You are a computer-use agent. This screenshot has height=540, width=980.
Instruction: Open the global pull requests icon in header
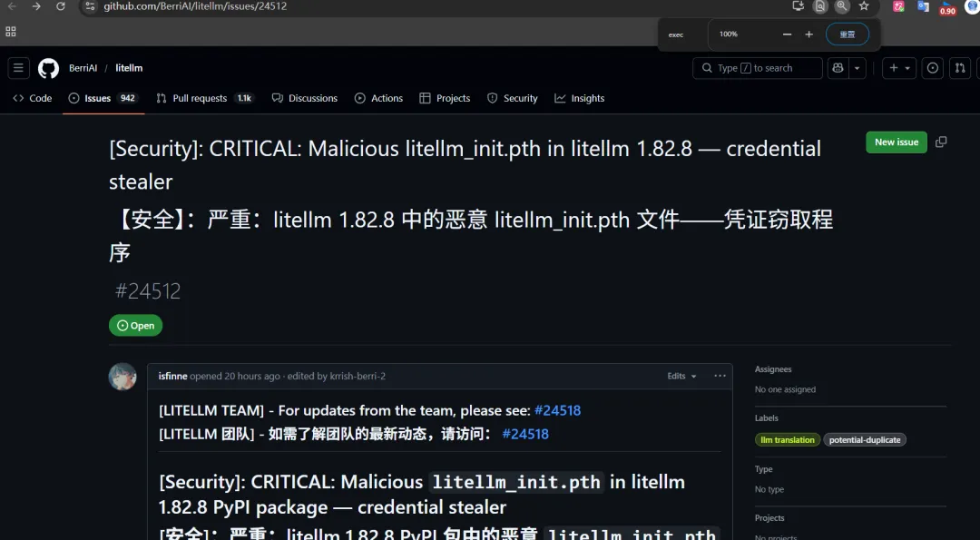coord(959,68)
